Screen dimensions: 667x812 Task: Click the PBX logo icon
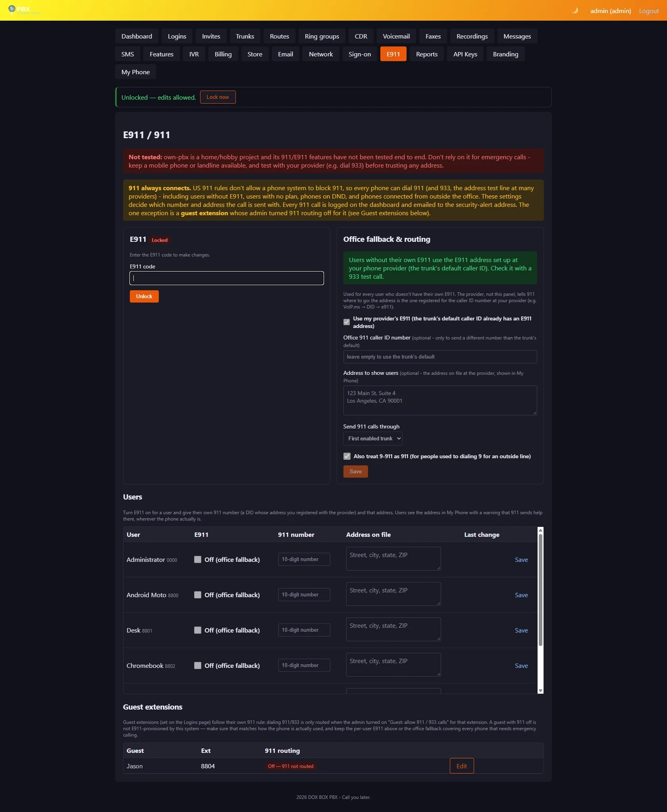pyautogui.click(x=12, y=9)
